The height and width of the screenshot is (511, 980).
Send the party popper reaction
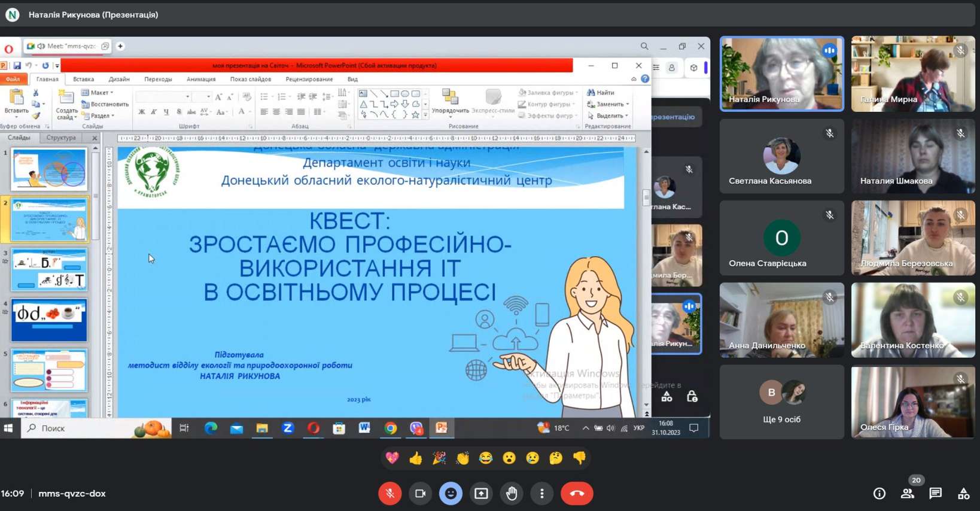click(x=439, y=458)
